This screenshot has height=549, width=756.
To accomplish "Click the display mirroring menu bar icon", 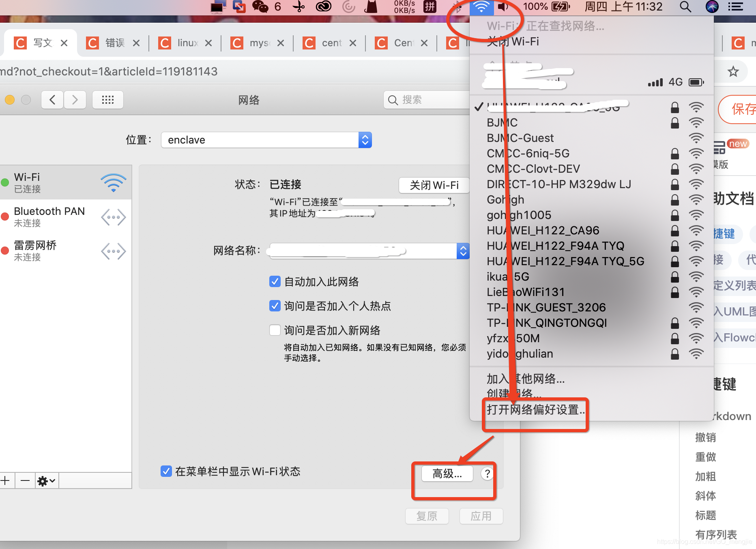I will pyautogui.click(x=218, y=7).
